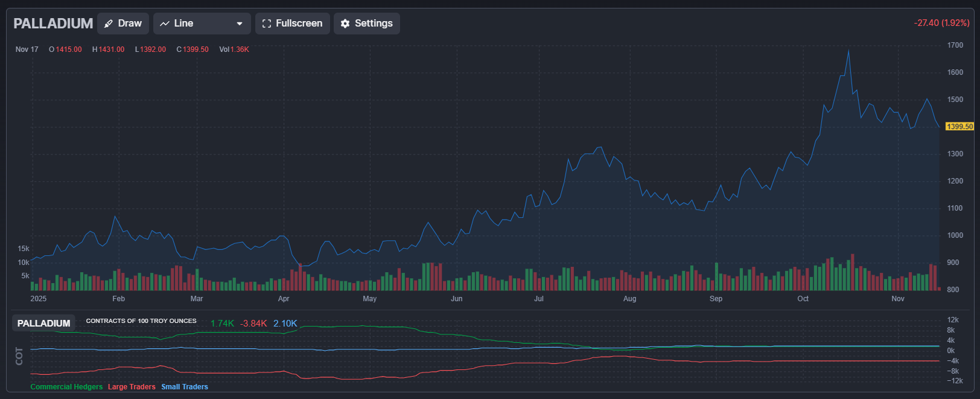The width and height of the screenshot is (980, 399).
Task: Click the 1700 level on the price axis
Action: pyautogui.click(x=955, y=45)
